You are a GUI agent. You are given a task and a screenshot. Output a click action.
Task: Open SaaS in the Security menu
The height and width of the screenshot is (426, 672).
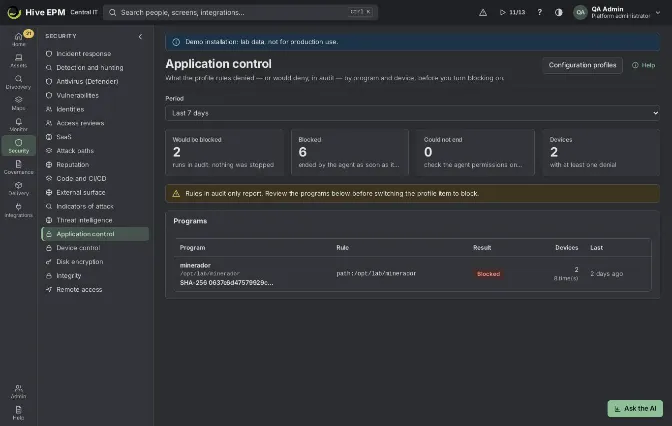(95, 137)
